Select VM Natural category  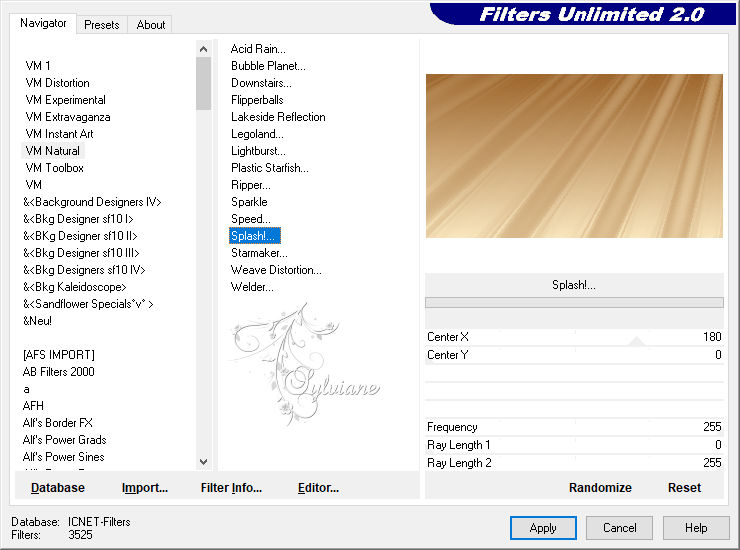pos(53,151)
